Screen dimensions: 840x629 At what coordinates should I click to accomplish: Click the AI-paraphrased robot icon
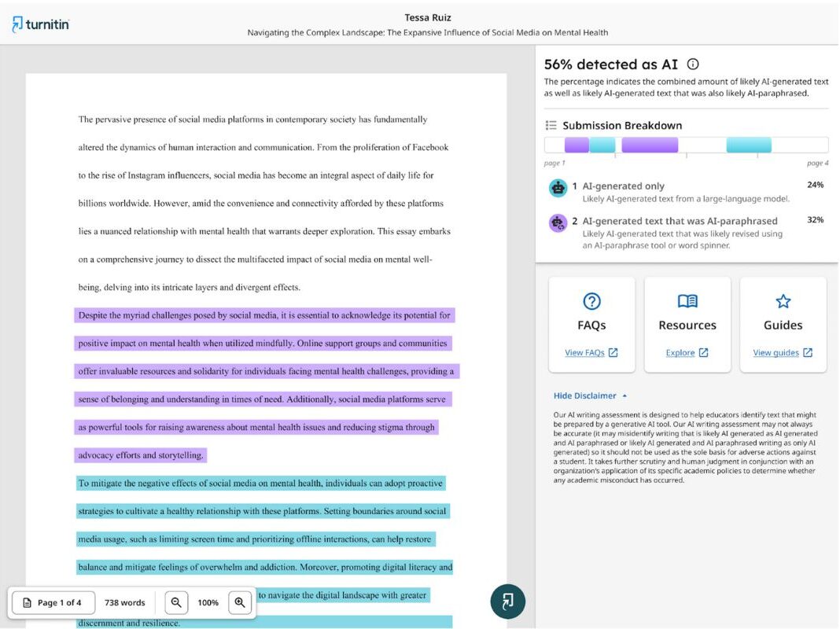[557, 223]
